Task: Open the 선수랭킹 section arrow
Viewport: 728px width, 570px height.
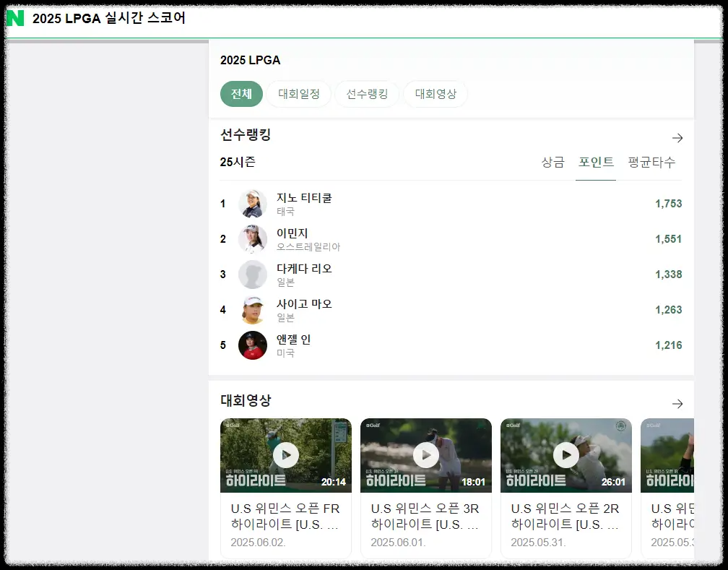Action: [x=677, y=137]
